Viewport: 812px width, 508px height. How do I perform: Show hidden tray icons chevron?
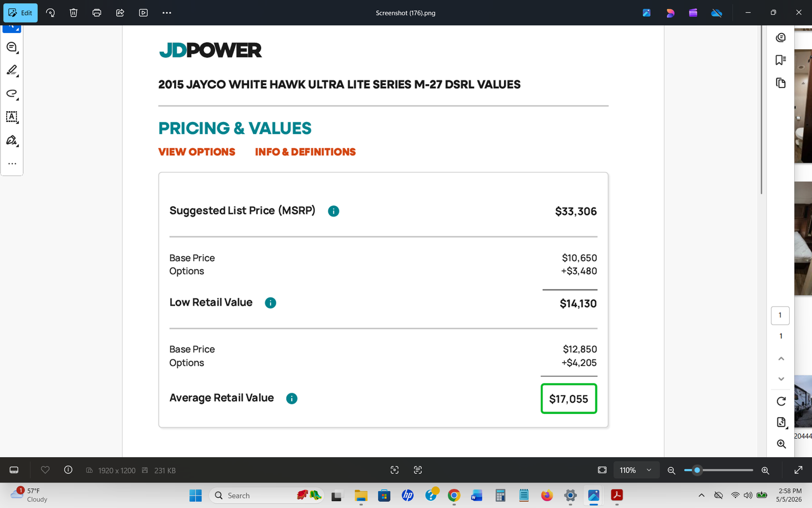pos(701,495)
